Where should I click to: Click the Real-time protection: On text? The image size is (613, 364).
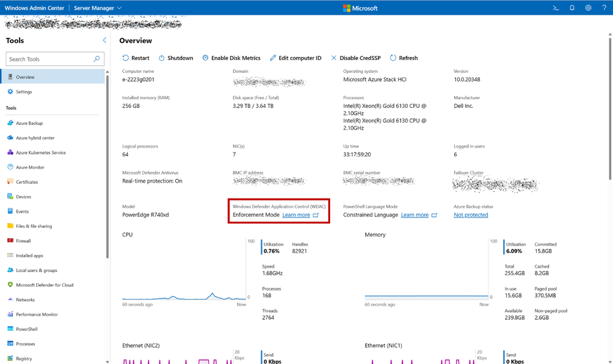pos(152,181)
